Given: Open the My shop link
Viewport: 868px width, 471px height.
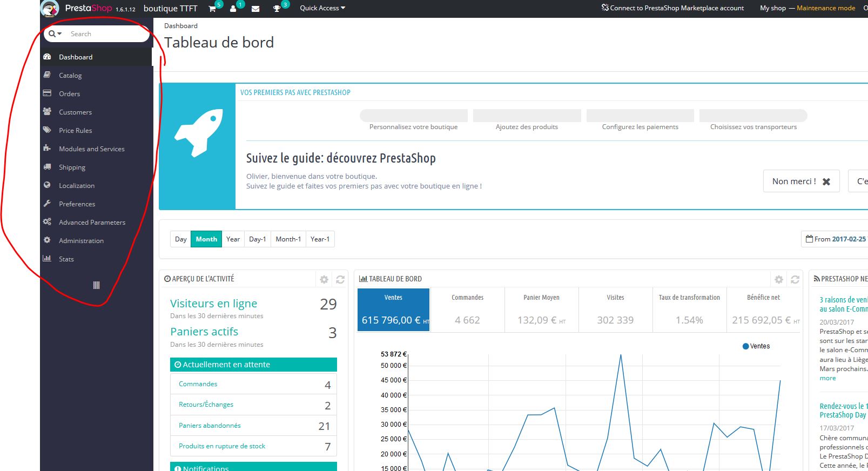Looking at the screenshot, I should click(x=772, y=8).
